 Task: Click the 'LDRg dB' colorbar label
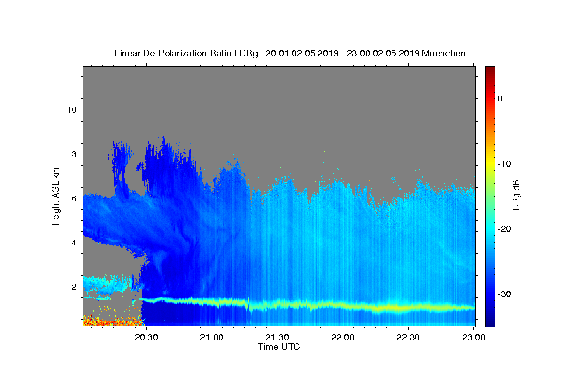point(515,197)
